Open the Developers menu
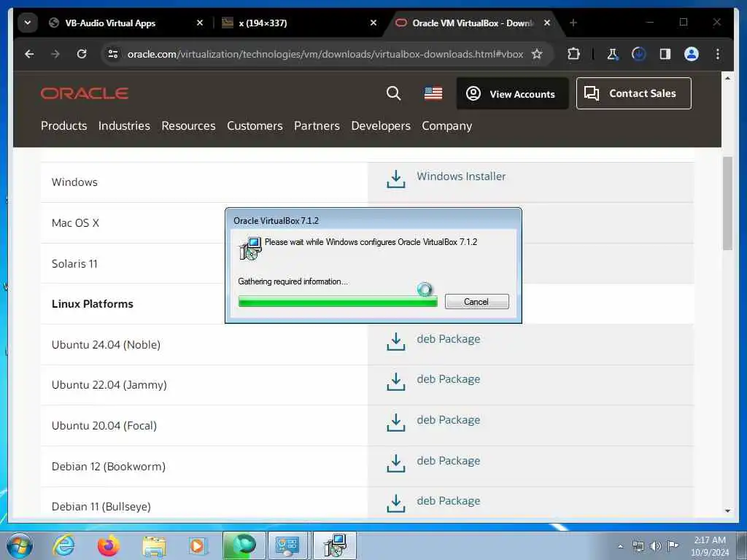This screenshot has width=747, height=560. (x=381, y=125)
